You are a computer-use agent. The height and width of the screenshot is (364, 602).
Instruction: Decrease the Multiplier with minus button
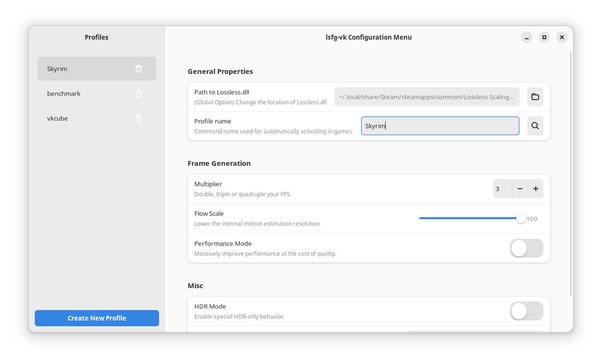click(520, 189)
